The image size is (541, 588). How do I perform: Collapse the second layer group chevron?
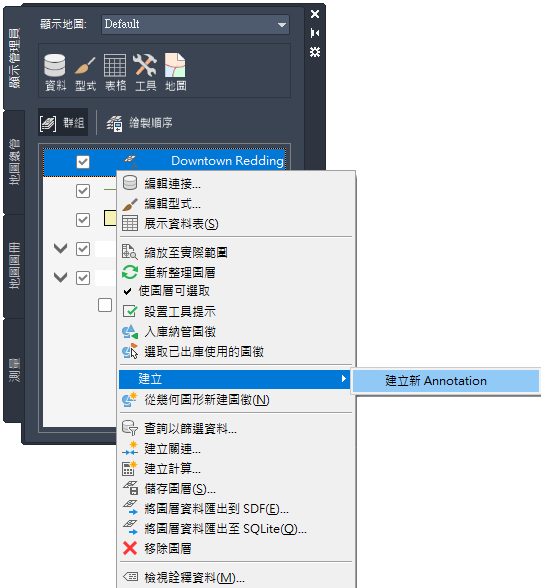[60, 278]
